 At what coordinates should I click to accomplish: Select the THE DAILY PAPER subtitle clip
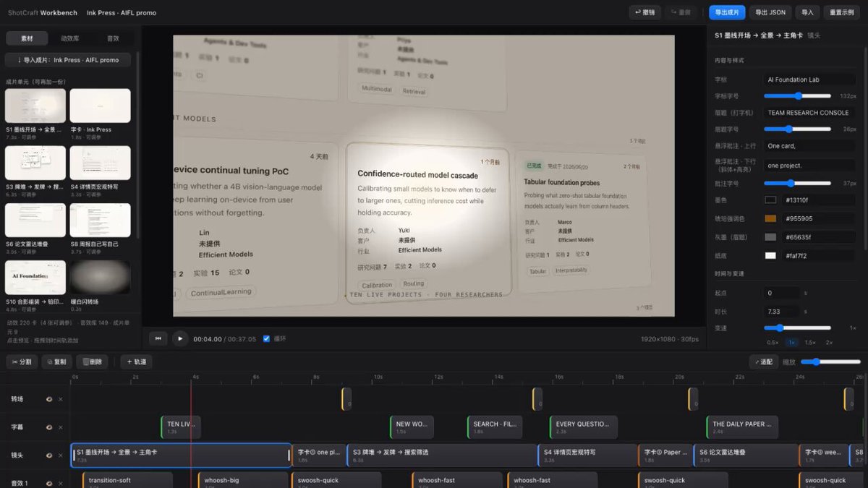tap(743, 427)
